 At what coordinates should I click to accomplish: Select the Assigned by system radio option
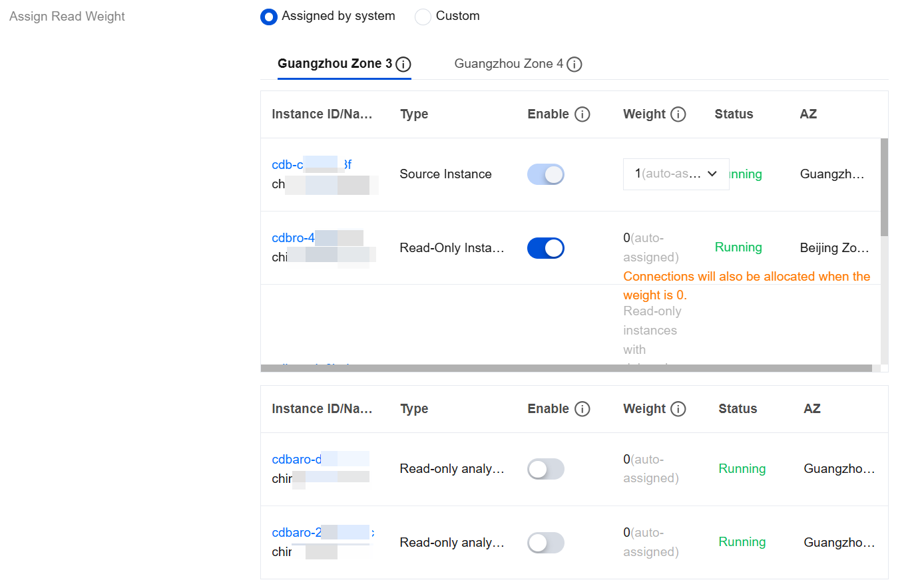269,17
